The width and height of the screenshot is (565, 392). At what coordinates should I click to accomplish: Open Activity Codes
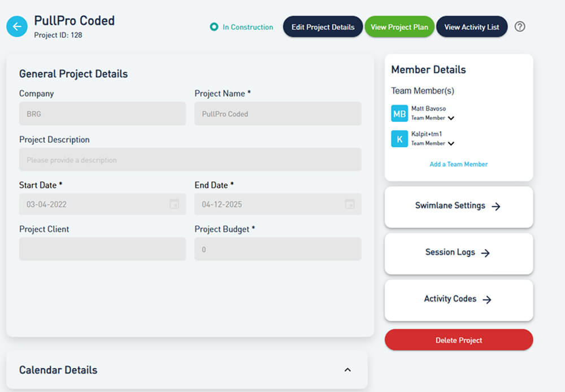458,299
